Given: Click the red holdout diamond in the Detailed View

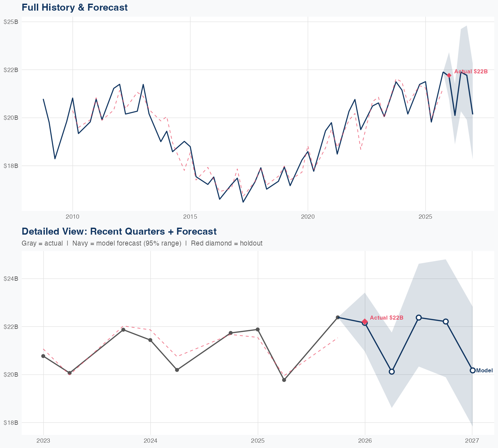Looking at the screenshot, I should [x=365, y=321].
